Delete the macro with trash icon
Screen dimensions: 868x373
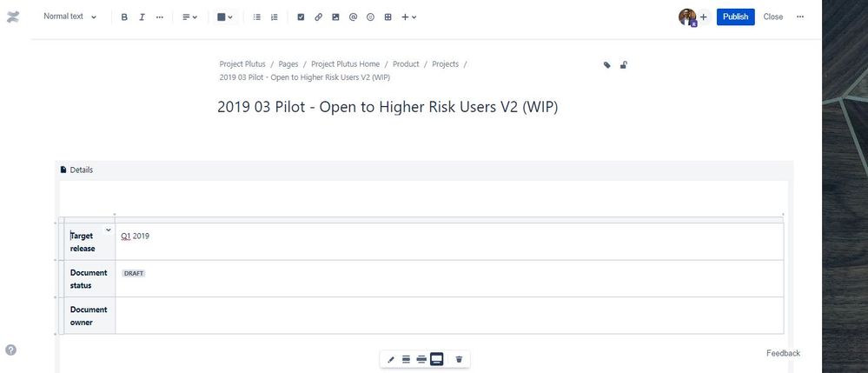coord(459,360)
